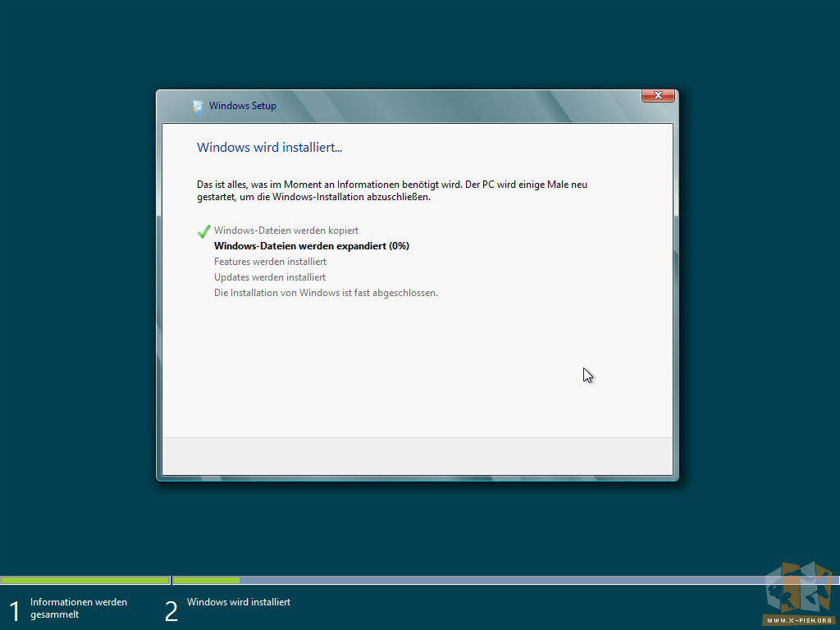Click the 'Windows wird installiert...' heading
The height and width of the screenshot is (630, 840).
tap(269, 148)
